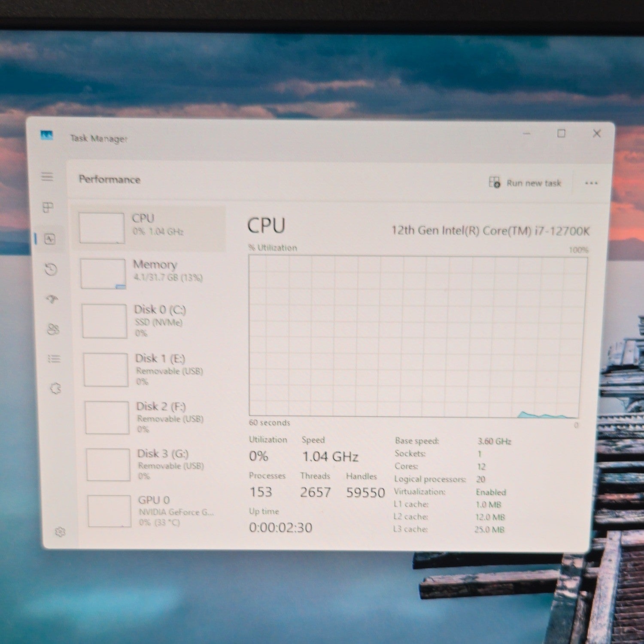Select the CPU performance entry

click(x=149, y=228)
